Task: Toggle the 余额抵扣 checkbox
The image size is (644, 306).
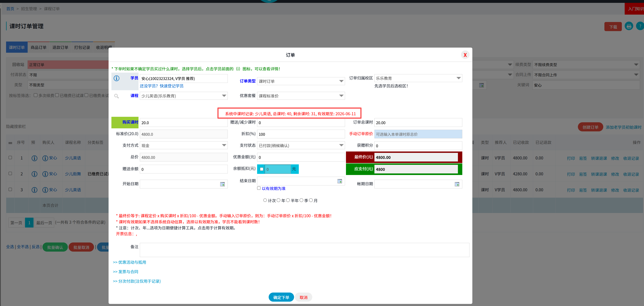Action: click(261, 169)
